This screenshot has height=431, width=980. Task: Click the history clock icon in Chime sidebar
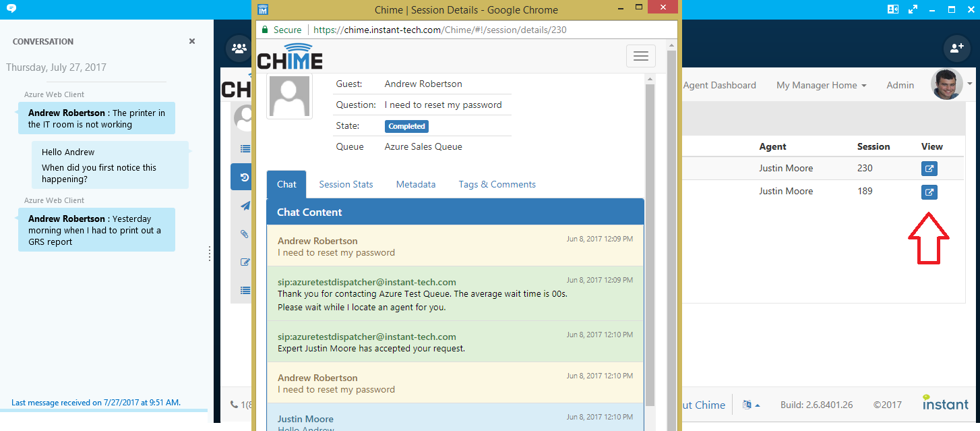pos(245,177)
